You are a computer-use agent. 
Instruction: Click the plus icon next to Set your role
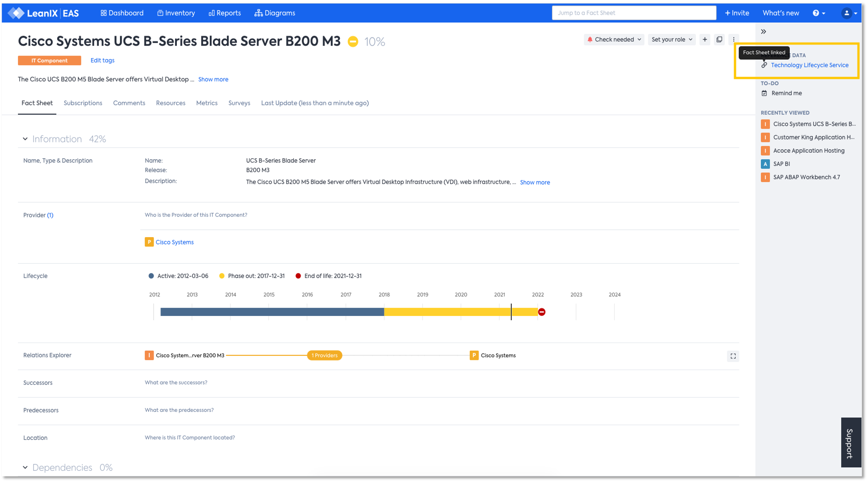point(705,40)
